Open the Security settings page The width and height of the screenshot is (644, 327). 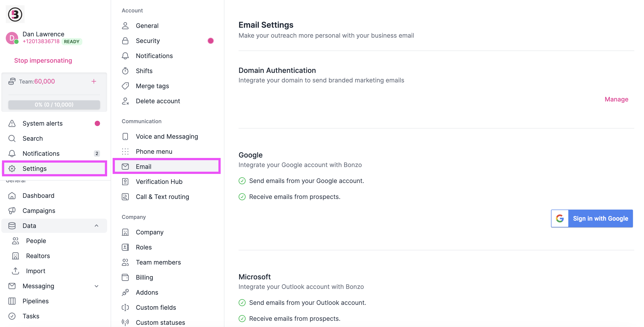click(x=148, y=41)
